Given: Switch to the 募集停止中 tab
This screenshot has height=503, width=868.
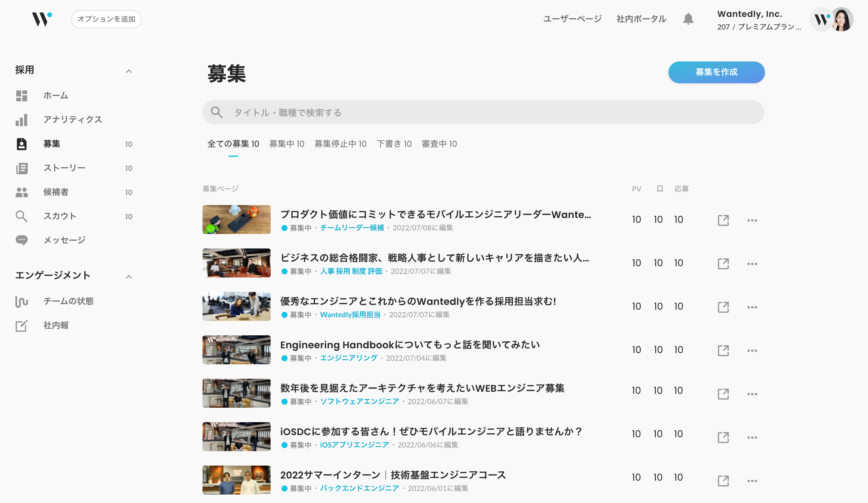Looking at the screenshot, I should click(x=340, y=144).
